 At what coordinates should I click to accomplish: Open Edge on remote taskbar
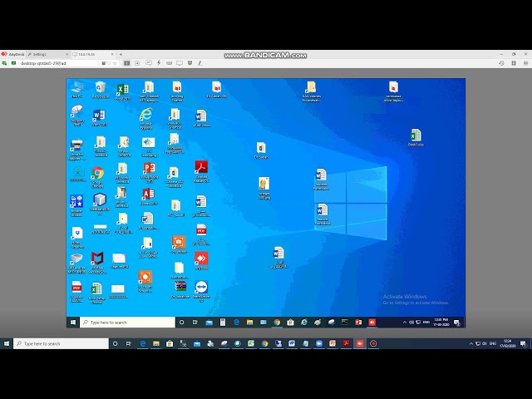[236, 323]
